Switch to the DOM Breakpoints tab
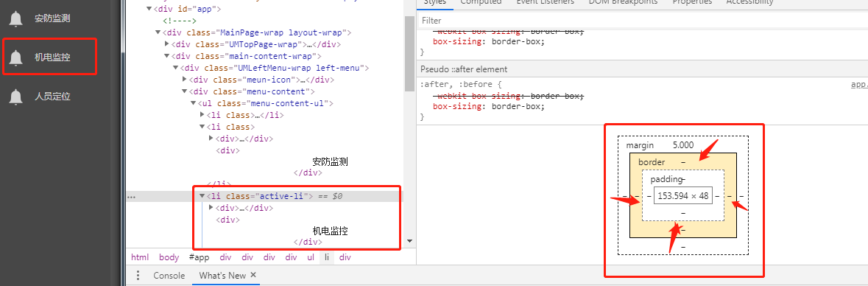Viewport: 868px width, 286px height. pos(624,2)
